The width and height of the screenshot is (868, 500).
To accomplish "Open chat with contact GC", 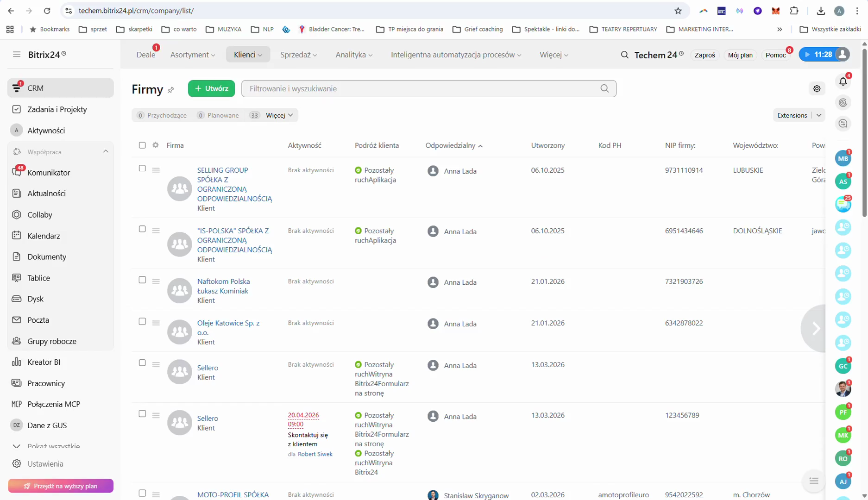I will coord(843,366).
